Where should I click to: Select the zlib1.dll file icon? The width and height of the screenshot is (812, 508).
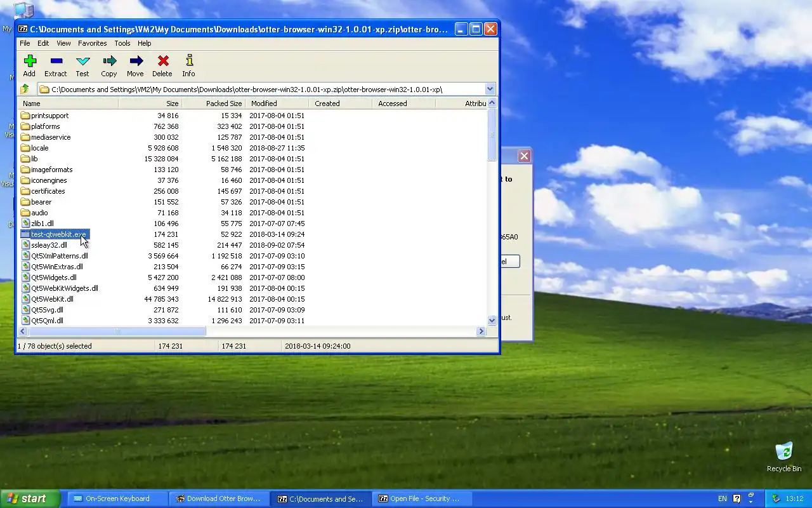(x=25, y=224)
